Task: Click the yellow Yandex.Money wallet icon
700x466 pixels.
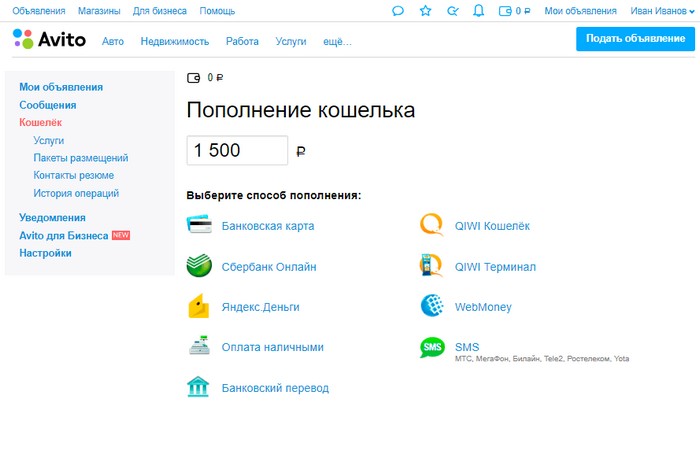Action: click(x=199, y=306)
